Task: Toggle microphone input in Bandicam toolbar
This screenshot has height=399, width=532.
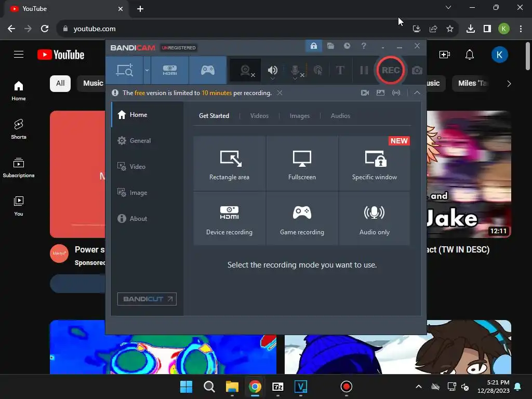Action: [295, 70]
